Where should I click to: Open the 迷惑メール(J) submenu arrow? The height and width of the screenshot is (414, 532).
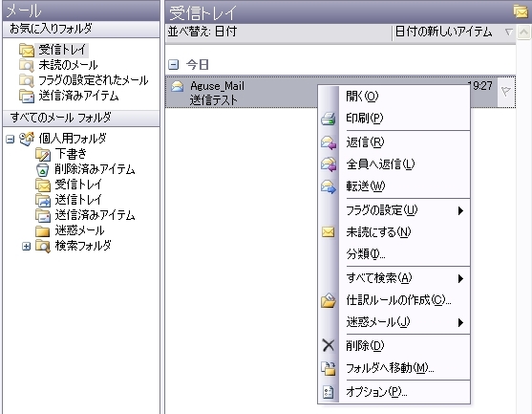tap(460, 322)
